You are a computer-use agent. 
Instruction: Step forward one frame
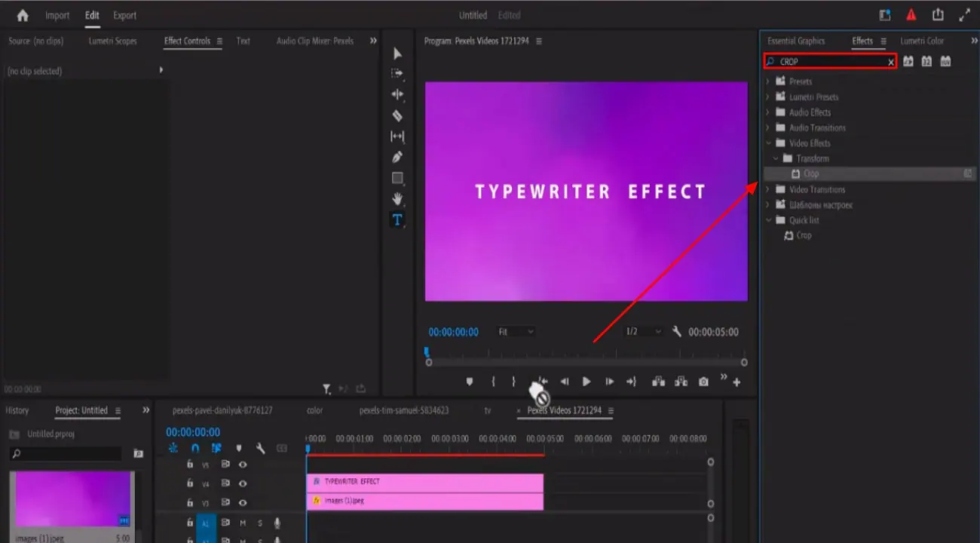click(x=609, y=382)
